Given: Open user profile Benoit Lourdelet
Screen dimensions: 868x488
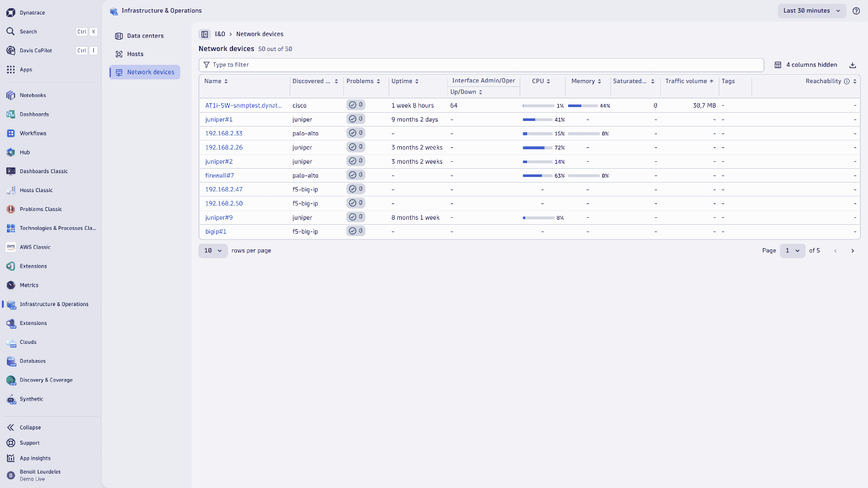Looking at the screenshot, I should pyautogui.click(x=40, y=475).
